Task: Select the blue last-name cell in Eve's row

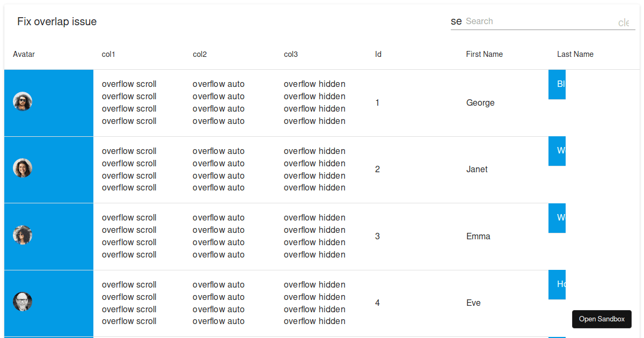Action: (557, 284)
